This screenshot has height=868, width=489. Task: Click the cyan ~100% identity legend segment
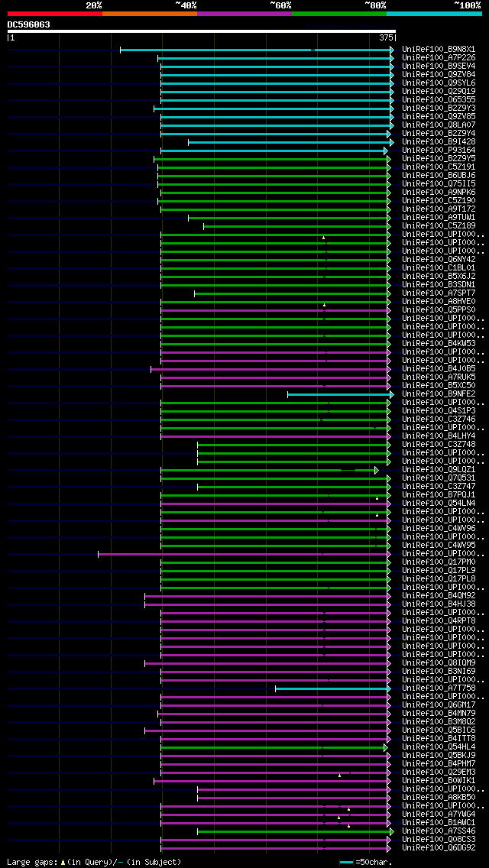pyautogui.click(x=434, y=13)
